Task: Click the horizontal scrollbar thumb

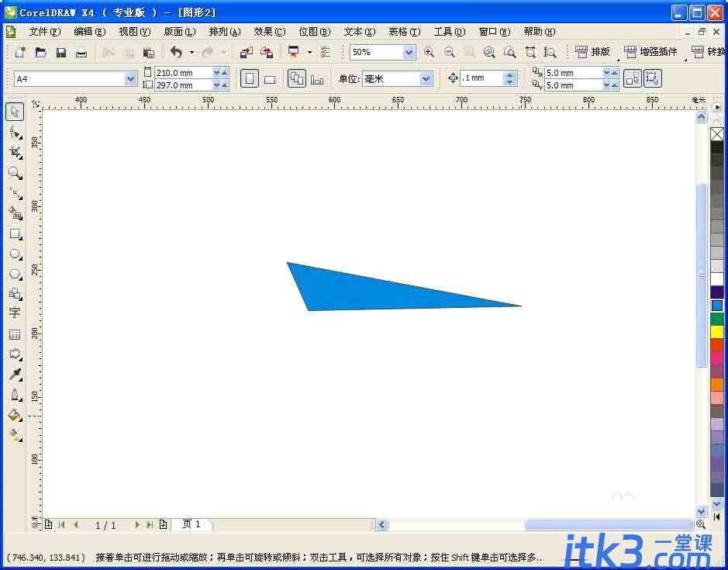Action: [x=609, y=525]
